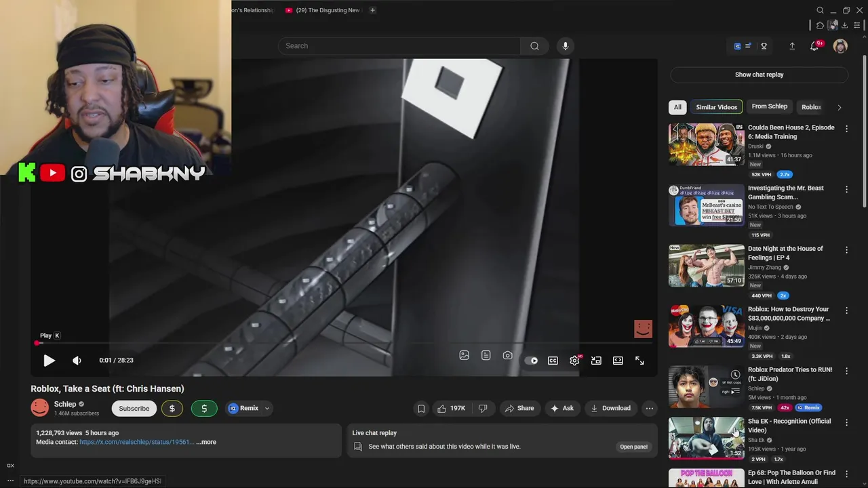Open the x.com media contact link
This screenshot has width=868, height=488.
click(136, 442)
